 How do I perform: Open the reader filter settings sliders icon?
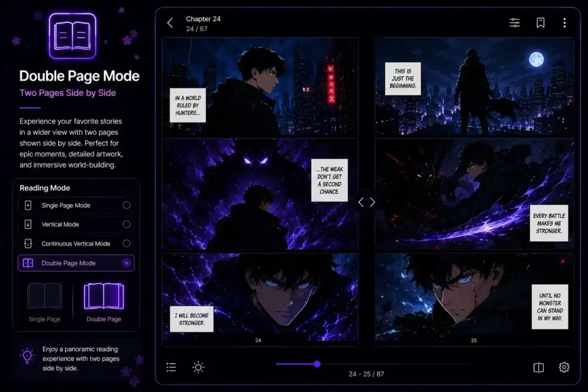[514, 23]
